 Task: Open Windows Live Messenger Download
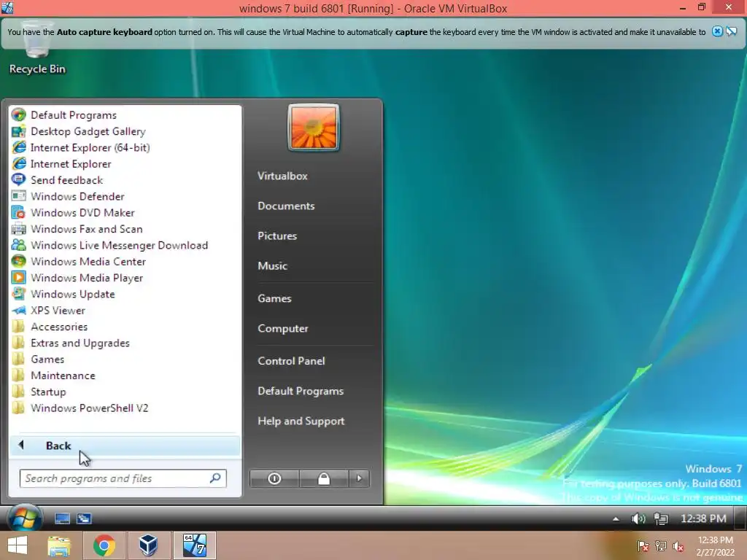click(119, 245)
